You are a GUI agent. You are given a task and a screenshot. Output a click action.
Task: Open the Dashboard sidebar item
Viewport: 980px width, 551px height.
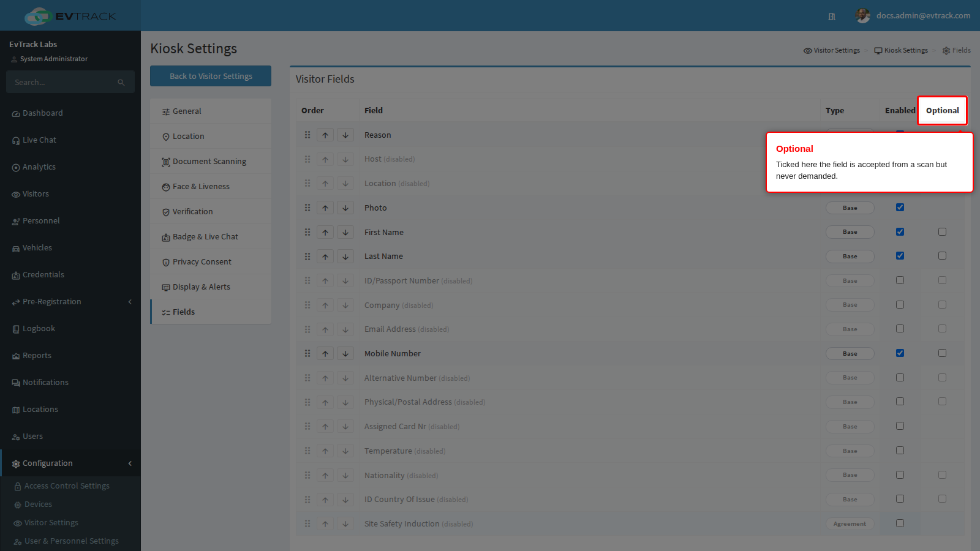(70, 113)
